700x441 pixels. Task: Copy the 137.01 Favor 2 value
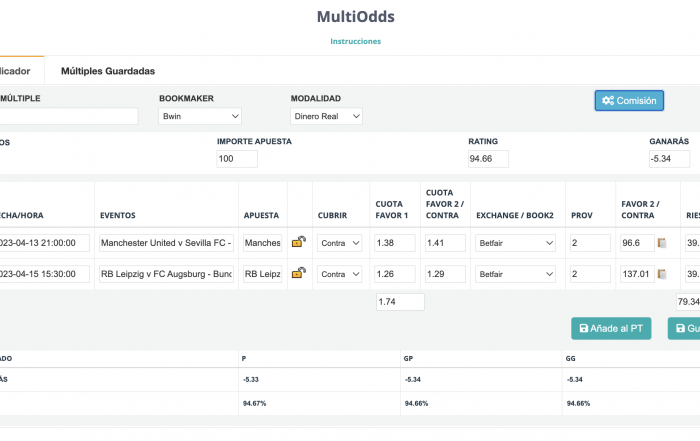662,274
